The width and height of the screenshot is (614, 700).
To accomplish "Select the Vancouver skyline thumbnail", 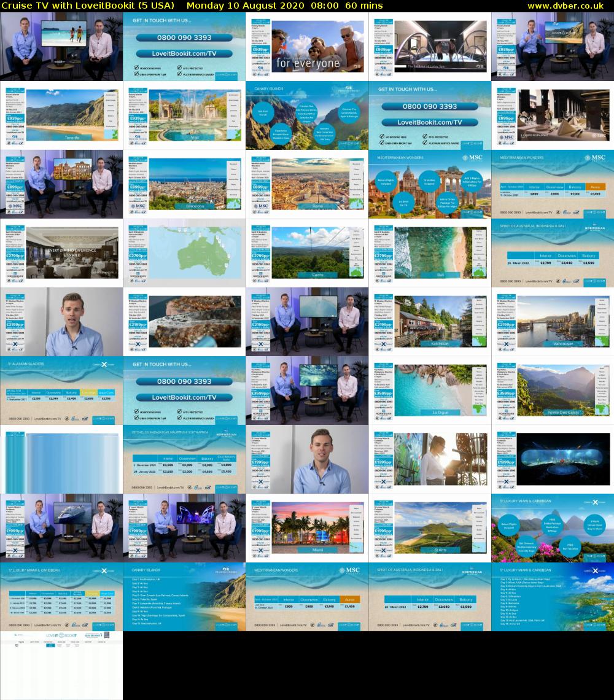I will coord(553,321).
